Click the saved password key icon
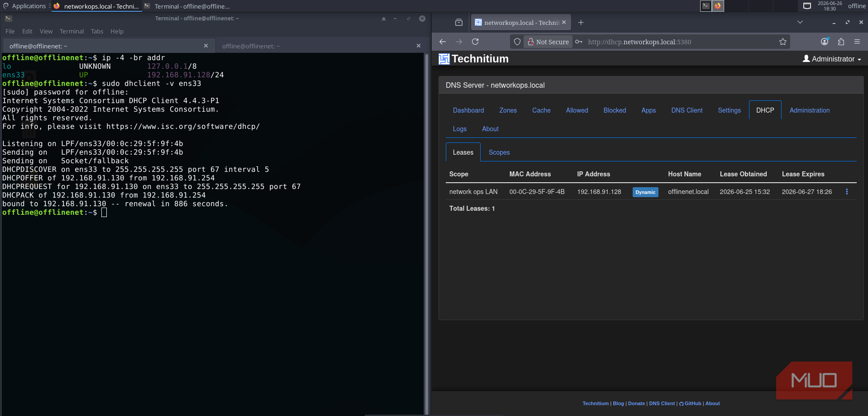Image resolution: width=868 pixels, height=416 pixels. (x=579, y=42)
